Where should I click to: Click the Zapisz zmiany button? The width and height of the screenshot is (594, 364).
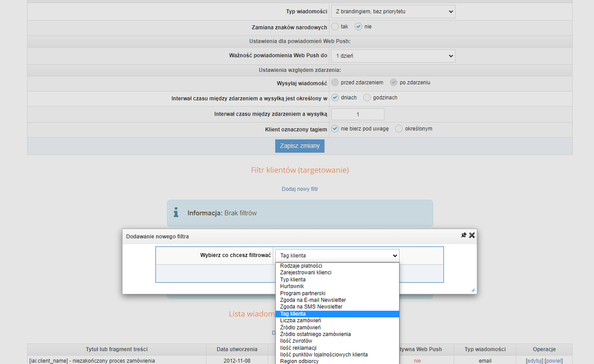[300, 146]
